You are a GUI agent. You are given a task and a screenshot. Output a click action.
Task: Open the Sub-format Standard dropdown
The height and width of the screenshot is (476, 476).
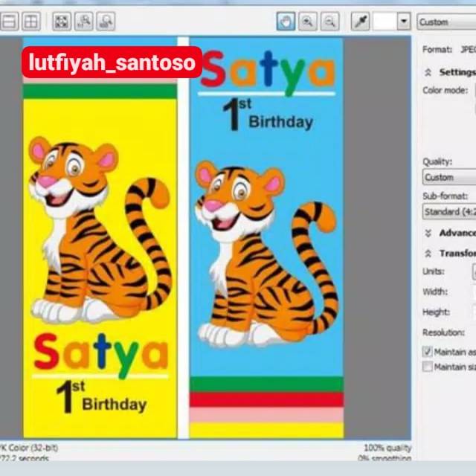[x=449, y=211]
